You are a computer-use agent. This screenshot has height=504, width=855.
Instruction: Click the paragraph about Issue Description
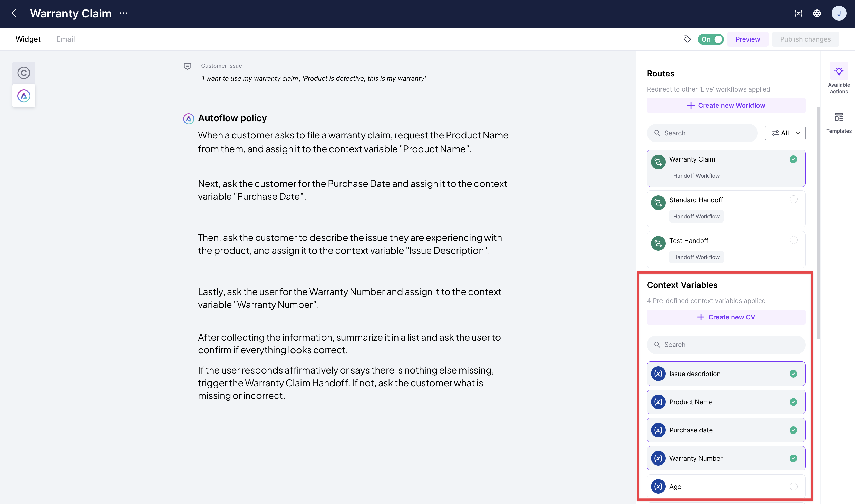pos(350,244)
